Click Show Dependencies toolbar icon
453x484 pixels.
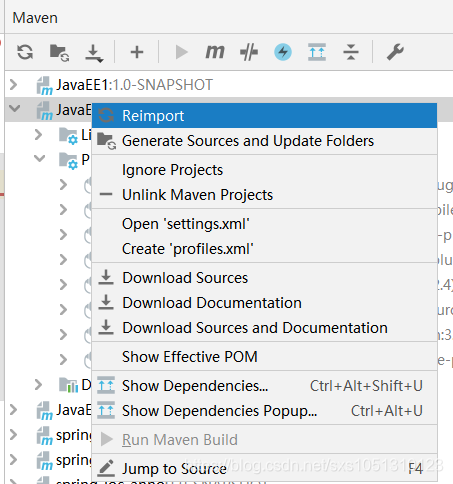coord(317,52)
